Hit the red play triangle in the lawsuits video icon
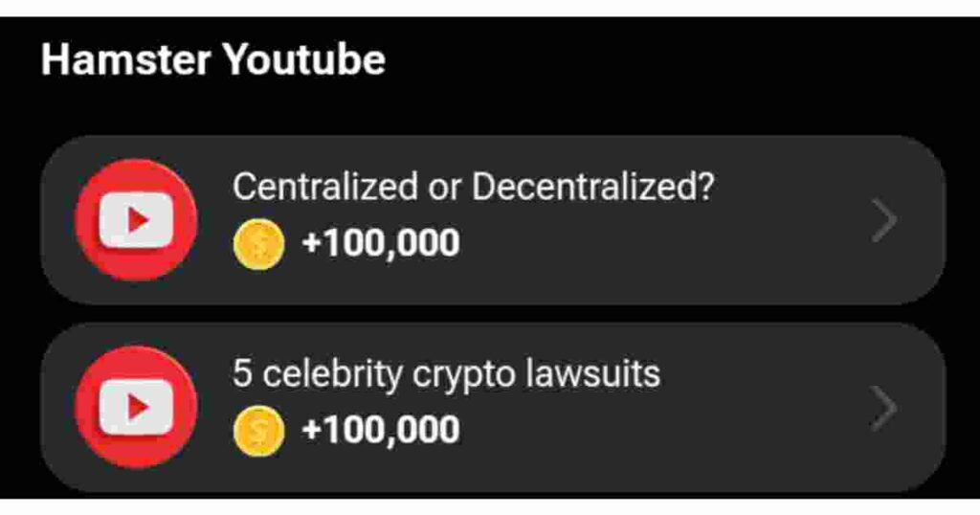Image resolution: width=980 pixels, height=515 pixels. click(138, 408)
